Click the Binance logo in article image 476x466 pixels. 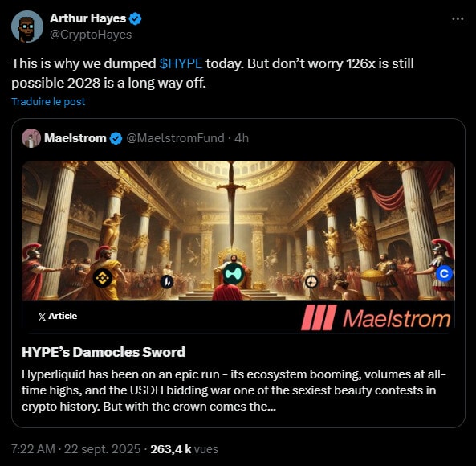click(102, 278)
